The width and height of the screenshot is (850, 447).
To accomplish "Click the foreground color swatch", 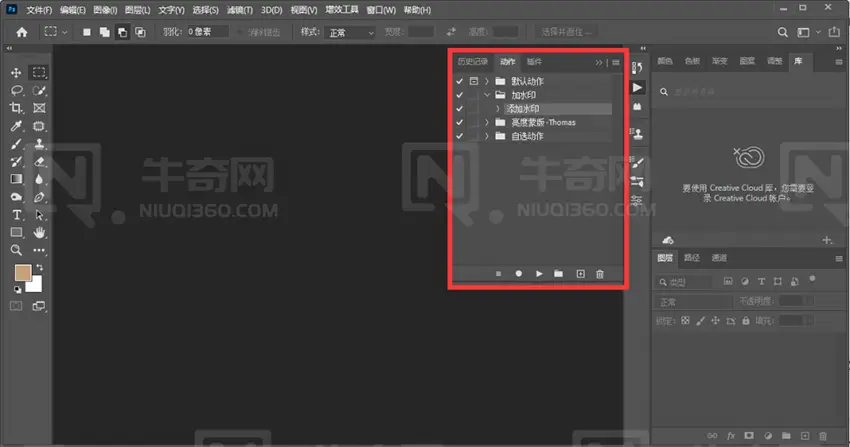I will coord(23,273).
